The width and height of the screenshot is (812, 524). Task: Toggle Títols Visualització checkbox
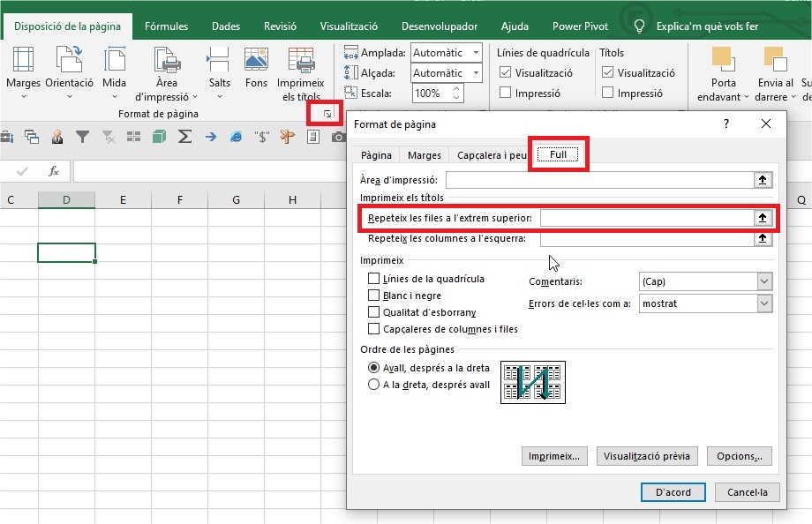coord(608,72)
